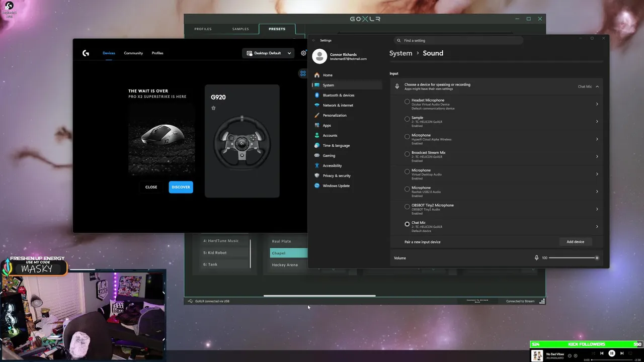Click the grid icon at GoXLR bottom right
Image resolution: width=644 pixels, height=362 pixels.
click(542, 301)
